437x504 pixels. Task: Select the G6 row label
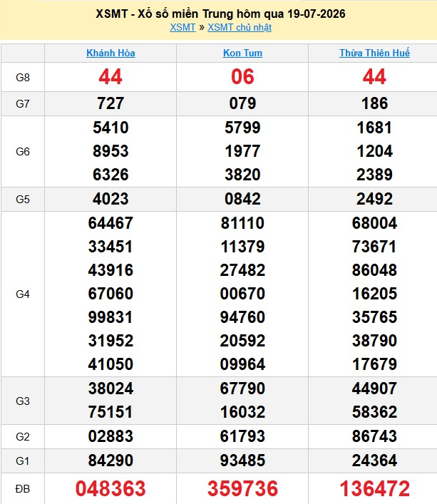23,151
